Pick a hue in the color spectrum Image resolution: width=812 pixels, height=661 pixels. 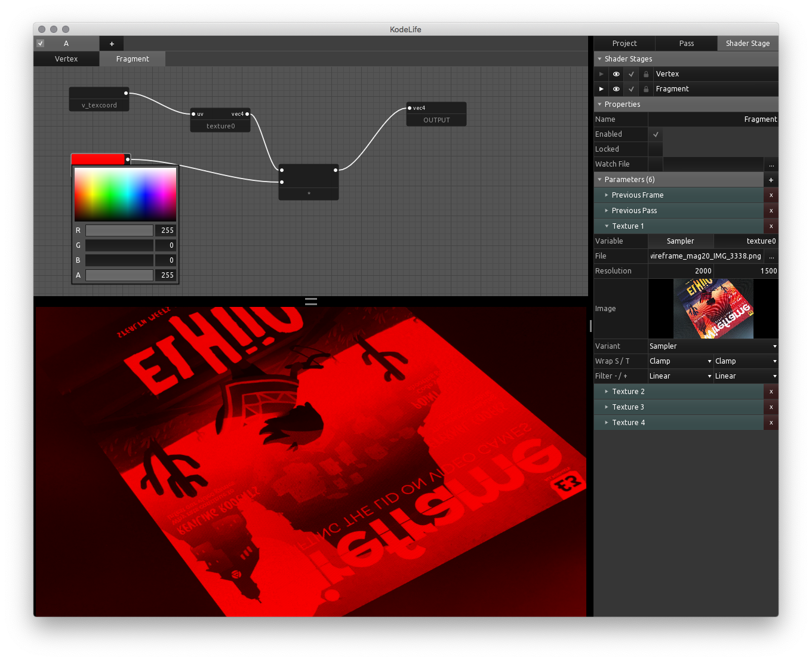click(125, 195)
